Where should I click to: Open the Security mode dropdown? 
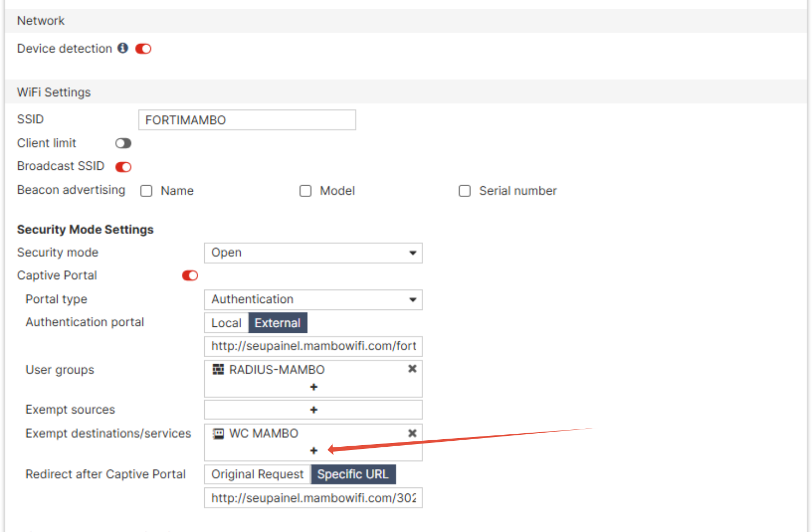point(313,253)
